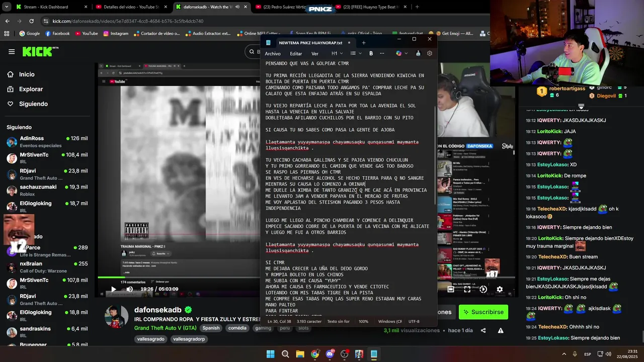Click the Suscribirse button
Screen dimensions: 644x362
pos(484,312)
